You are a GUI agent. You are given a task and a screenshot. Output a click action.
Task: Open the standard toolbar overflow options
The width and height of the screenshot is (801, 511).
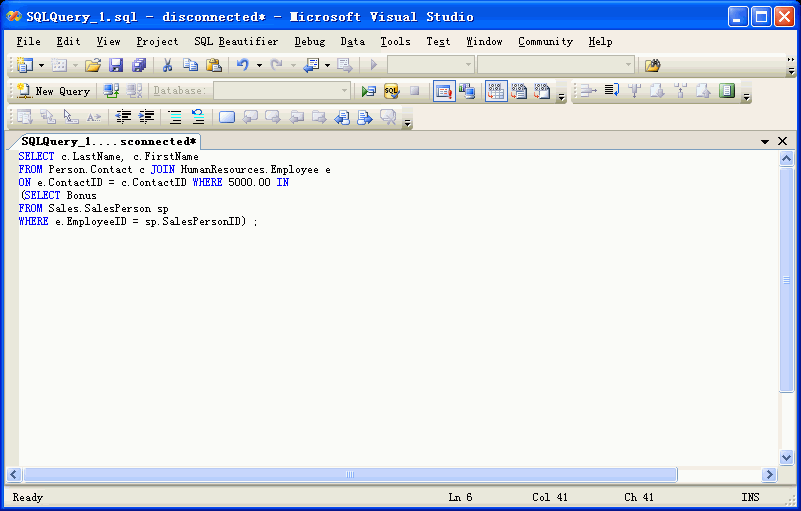[791, 65]
